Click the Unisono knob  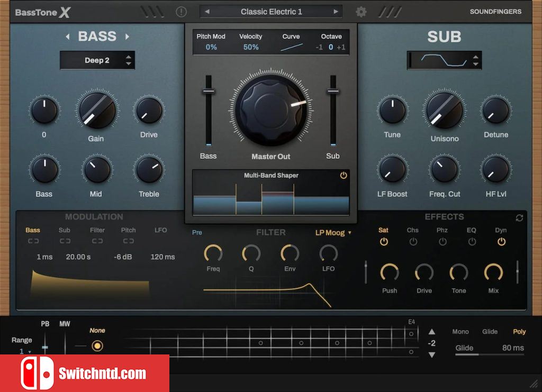tap(444, 111)
